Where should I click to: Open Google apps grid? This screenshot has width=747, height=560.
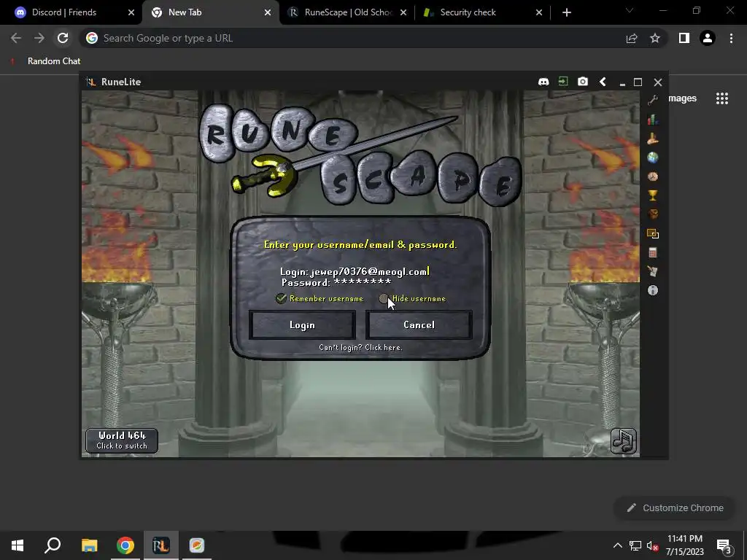tap(722, 98)
